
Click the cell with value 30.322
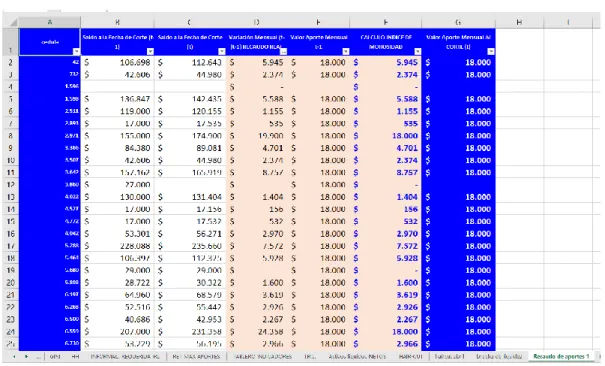click(x=190, y=282)
